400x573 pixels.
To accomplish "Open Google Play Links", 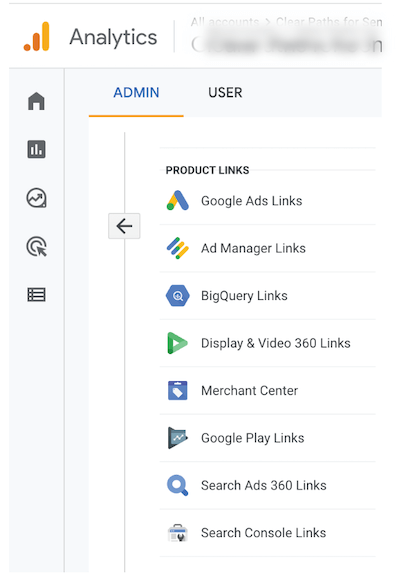I will click(268, 438).
